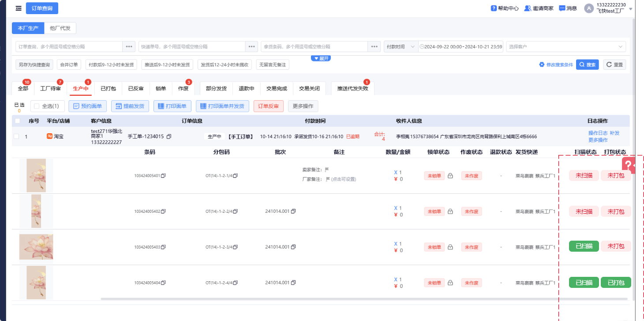Click the 修改搜索条件 gear icon

coord(542,65)
